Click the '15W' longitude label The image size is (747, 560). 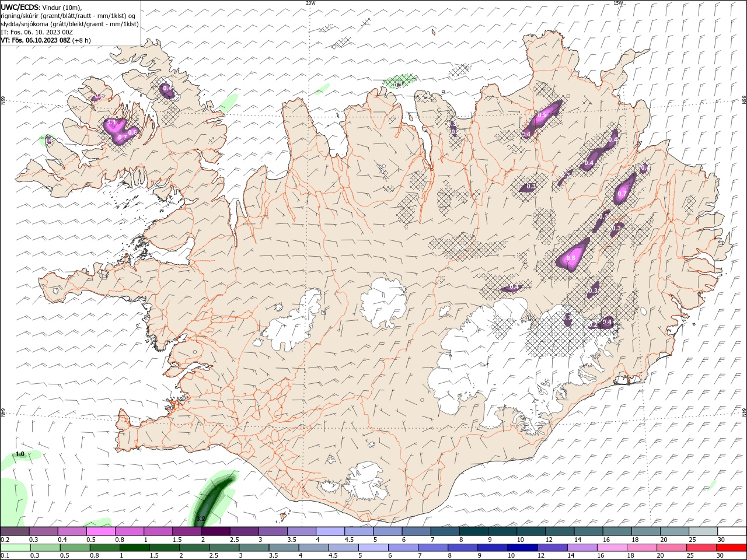click(x=618, y=3)
